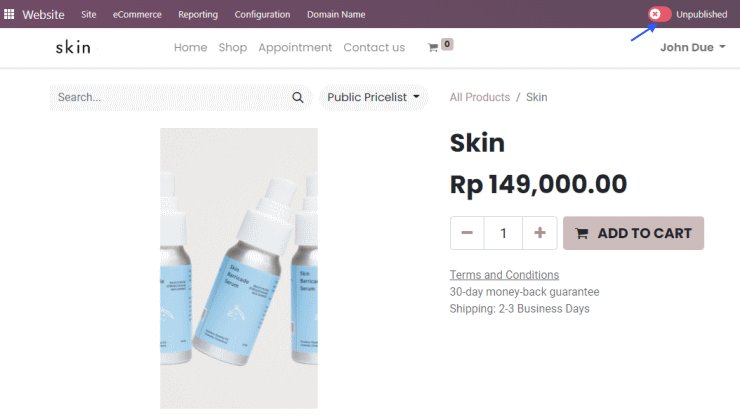Open the John Due user dropdown
This screenshot has height=420, width=740.
[692, 47]
